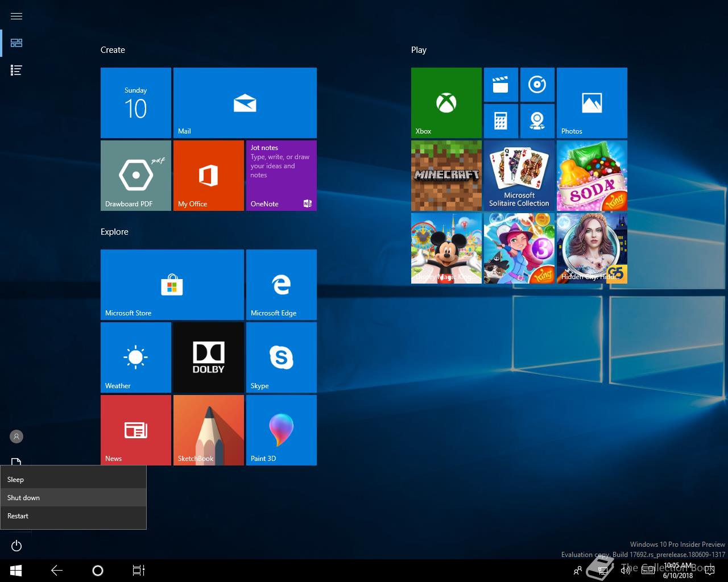Click the Windows Start button
The image size is (728, 582).
click(x=16, y=571)
